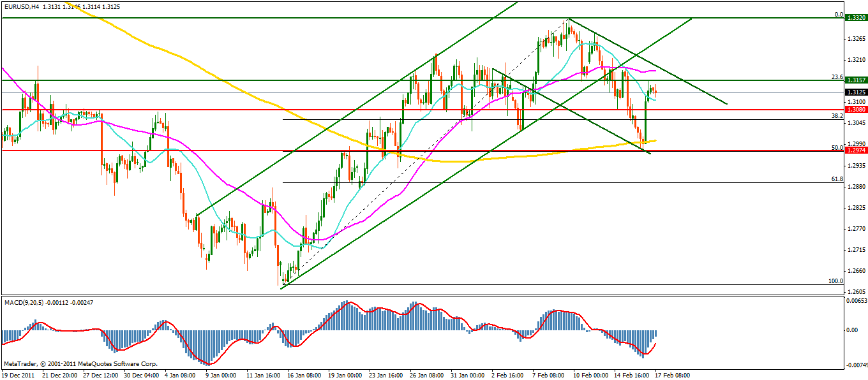Click the EURUSD,H4 chart title label
Screen dimensions: 868x380
(x=22, y=6)
